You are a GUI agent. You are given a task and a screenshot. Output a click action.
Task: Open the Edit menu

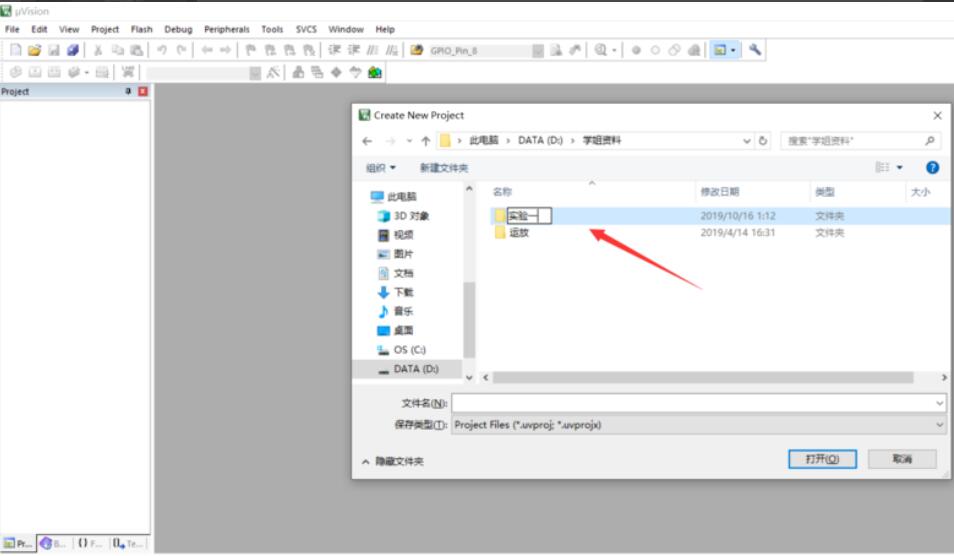(x=39, y=29)
